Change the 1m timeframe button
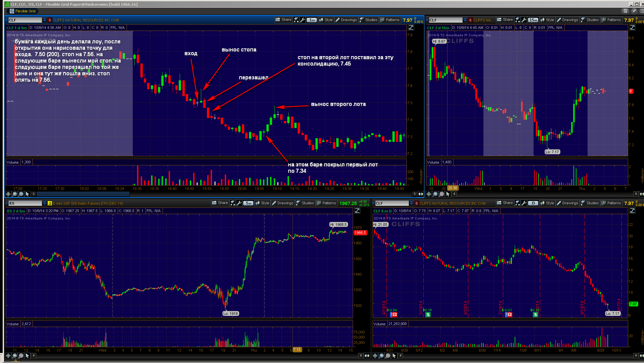This screenshot has width=644, height=363. [x=312, y=20]
